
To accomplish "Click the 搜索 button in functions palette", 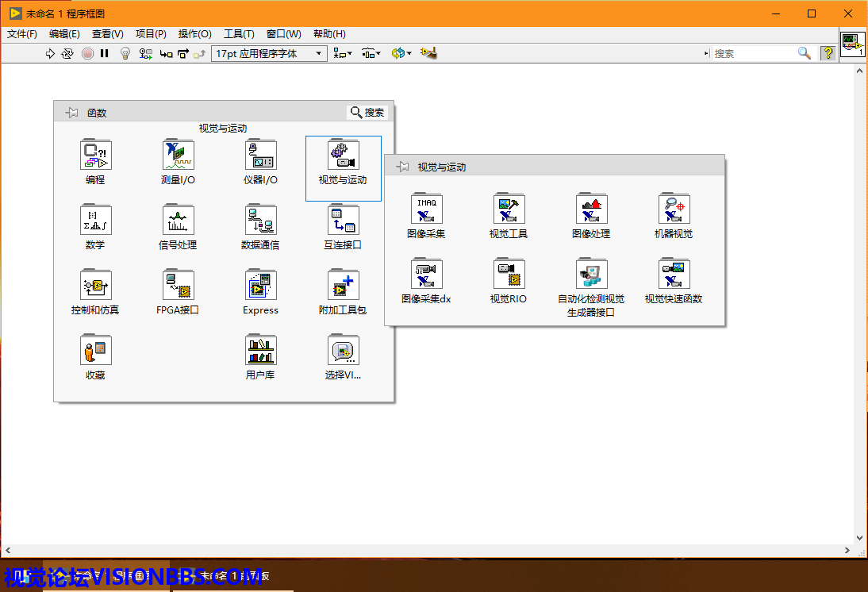I will 367,113.
